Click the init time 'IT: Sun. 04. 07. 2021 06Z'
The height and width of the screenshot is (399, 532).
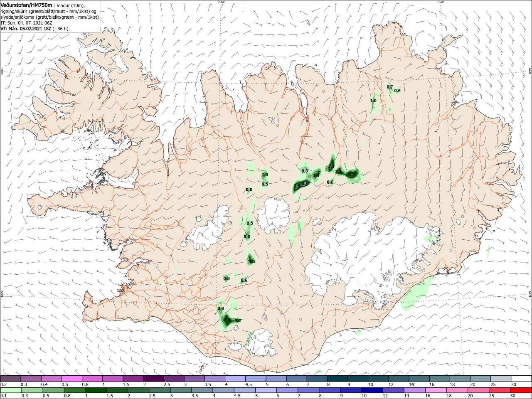pyautogui.click(x=27, y=23)
